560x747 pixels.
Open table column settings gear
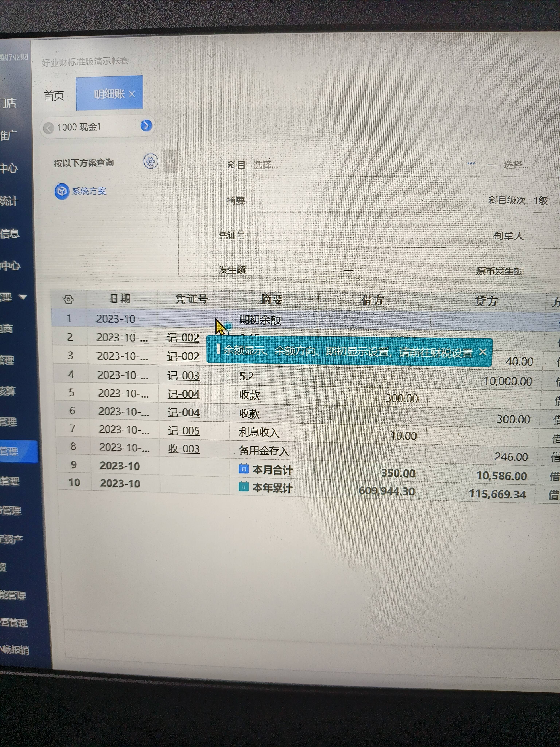point(69,299)
